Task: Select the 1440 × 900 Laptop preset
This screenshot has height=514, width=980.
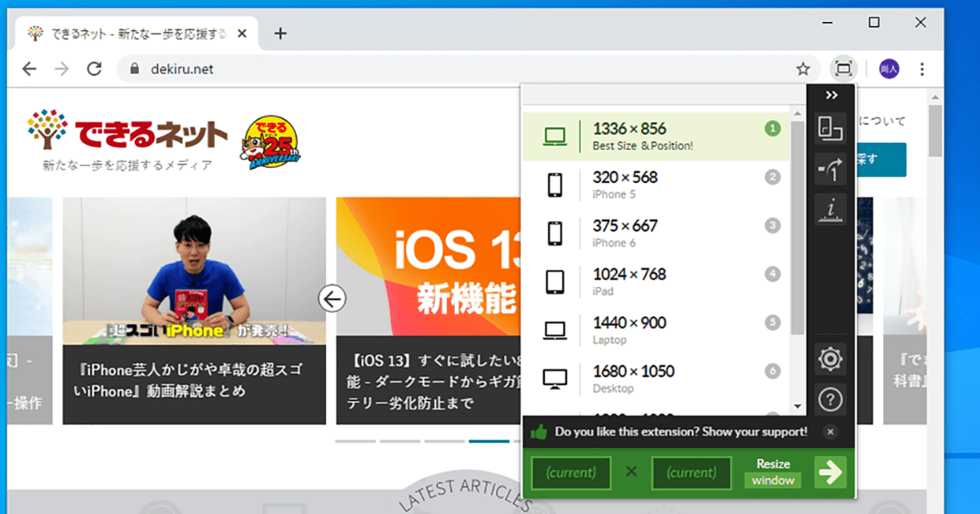Action: click(x=656, y=330)
